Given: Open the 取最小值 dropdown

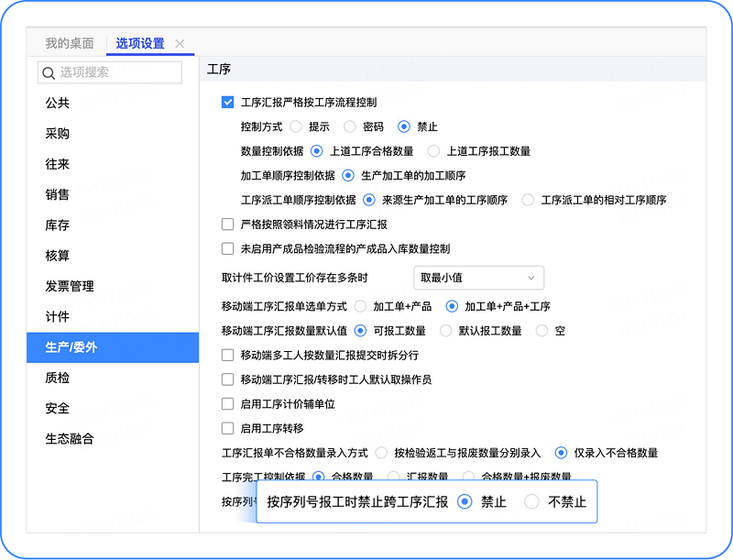Looking at the screenshot, I should (478, 278).
